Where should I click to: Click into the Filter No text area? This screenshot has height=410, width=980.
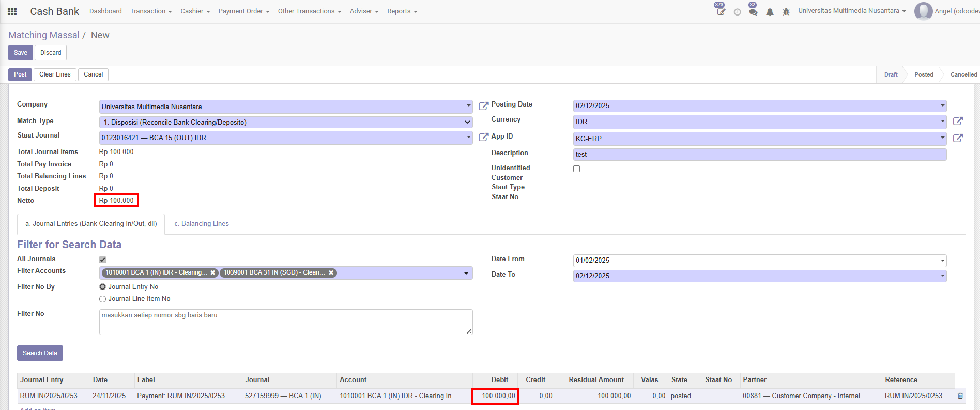285,322
